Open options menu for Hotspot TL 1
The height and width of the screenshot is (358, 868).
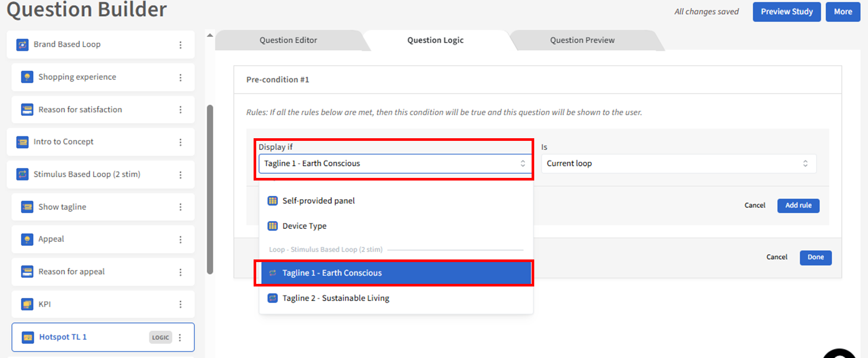(180, 338)
